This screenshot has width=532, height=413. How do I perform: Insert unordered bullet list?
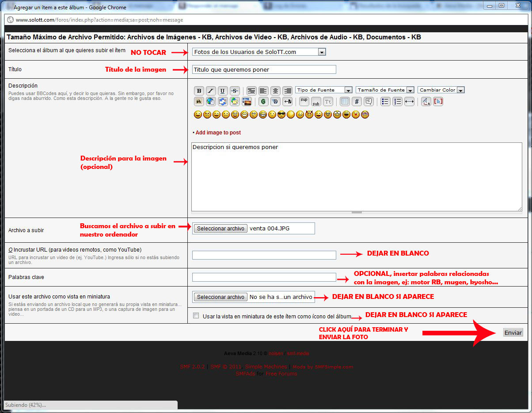click(x=385, y=101)
